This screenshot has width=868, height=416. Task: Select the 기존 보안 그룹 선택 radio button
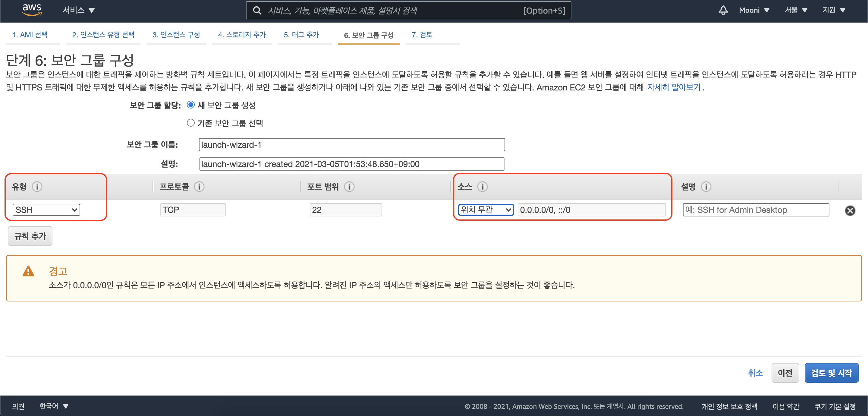[x=191, y=123]
